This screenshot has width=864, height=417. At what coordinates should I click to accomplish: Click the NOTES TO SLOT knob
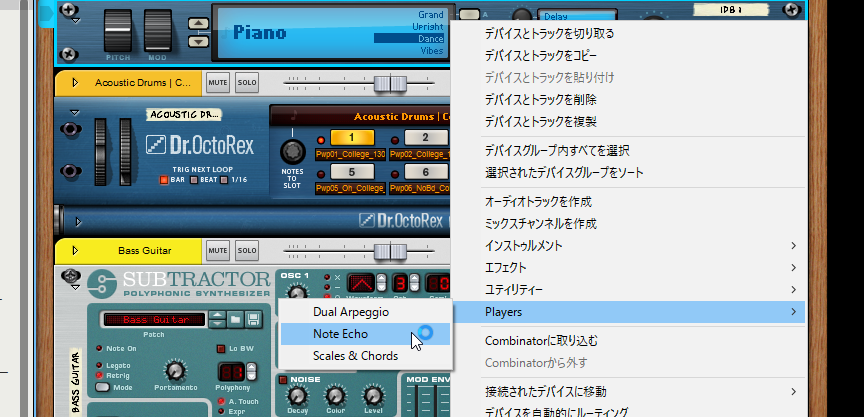coord(292,151)
